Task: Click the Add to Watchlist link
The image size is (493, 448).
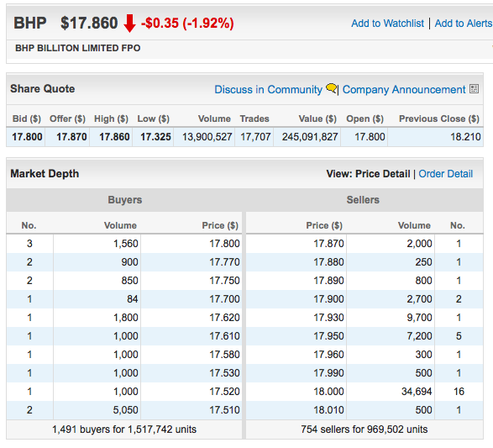Action: pyautogui.click(x=387, y=24)
